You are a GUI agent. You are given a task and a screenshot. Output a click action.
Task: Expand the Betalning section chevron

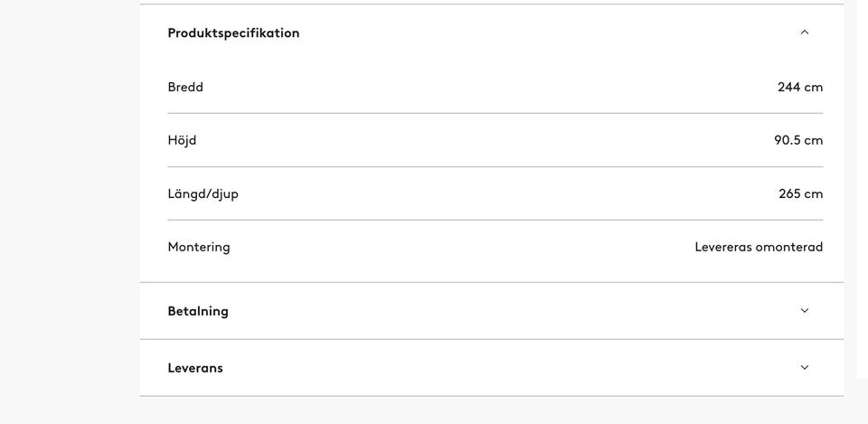click(804, 311)
